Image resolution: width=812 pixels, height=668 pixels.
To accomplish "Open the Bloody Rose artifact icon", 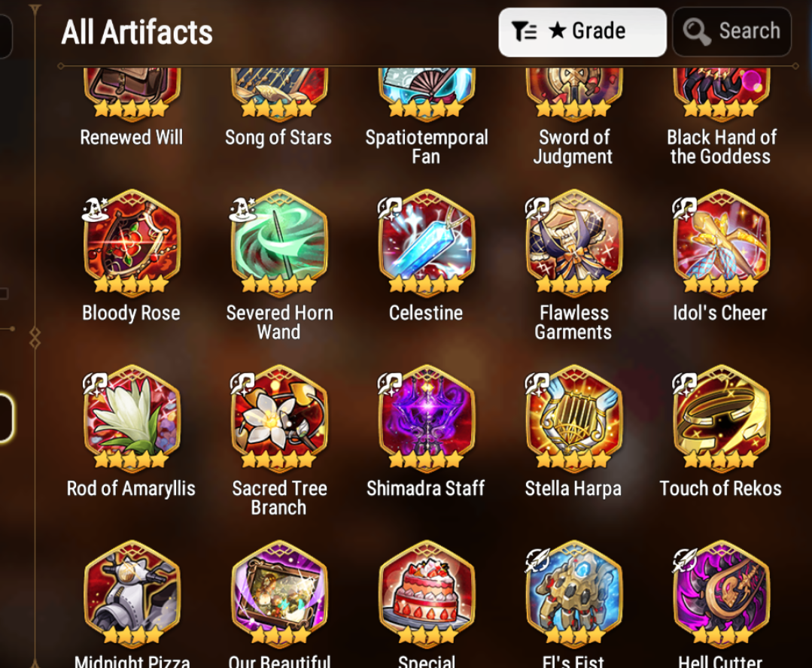I will click(x=132, y=244).
